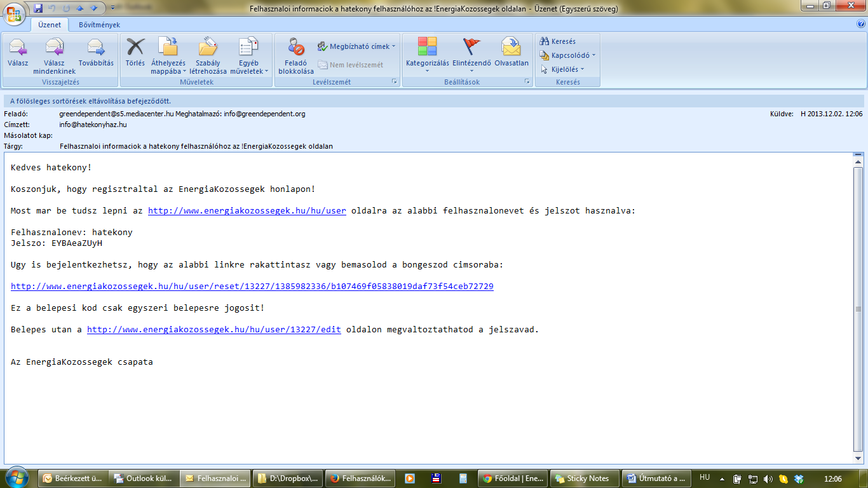
Task: Click the network connection tray icon
Action: tap(753, 478)
